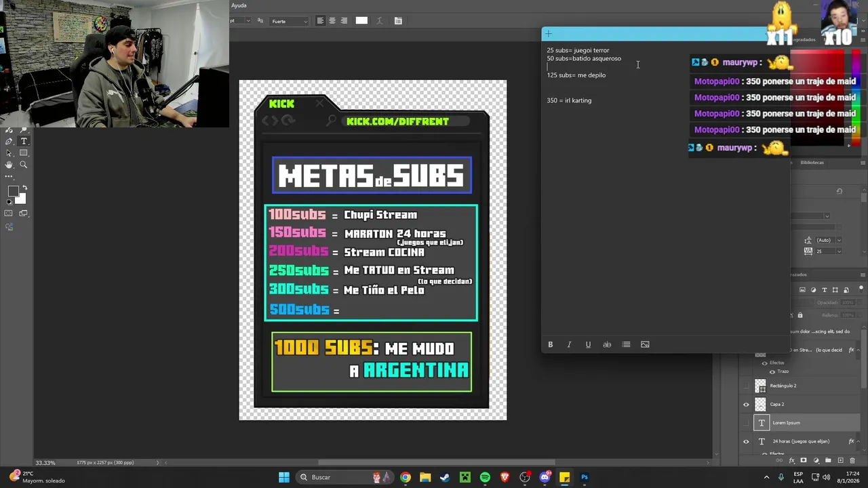Add new sticky note plus button
Image resolution: width=868 pixels, height=488 pixels.
(549, 34)
